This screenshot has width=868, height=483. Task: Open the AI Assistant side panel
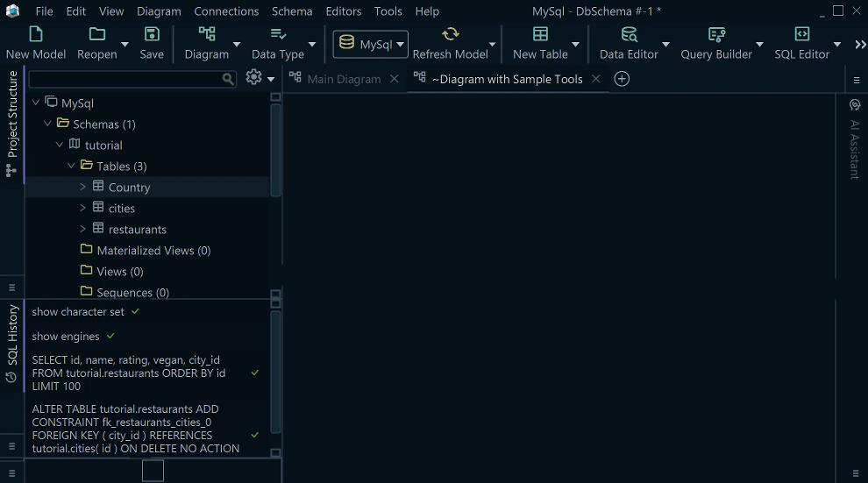[855, 140]
